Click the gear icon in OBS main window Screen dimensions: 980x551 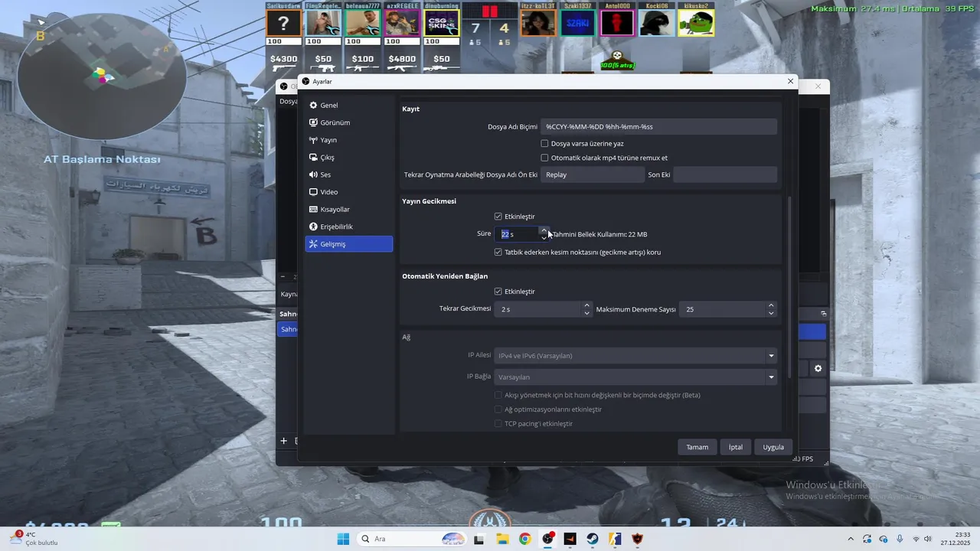click(818, 369)
